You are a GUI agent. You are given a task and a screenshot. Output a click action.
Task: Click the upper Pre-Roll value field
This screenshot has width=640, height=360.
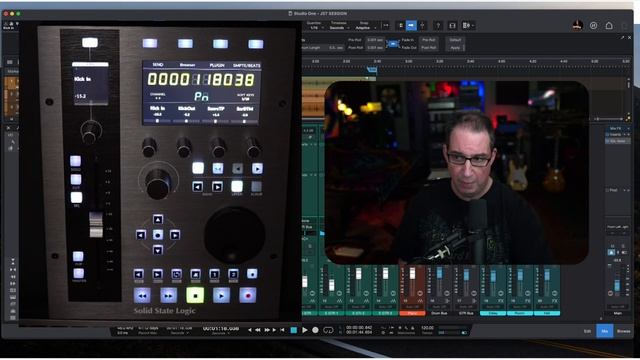tap(374, 40)
